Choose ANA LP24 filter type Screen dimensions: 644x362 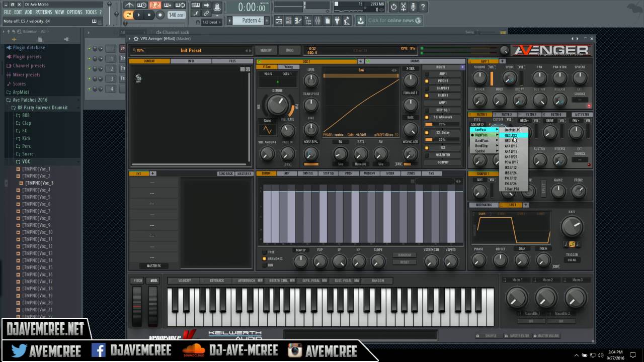click(x=513, y=157)
